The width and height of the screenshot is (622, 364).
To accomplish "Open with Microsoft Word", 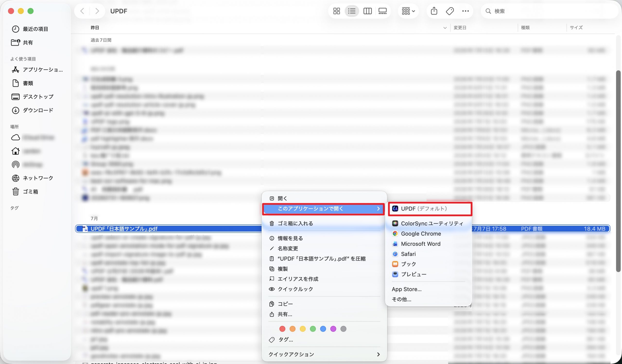I will coord(429,244).
